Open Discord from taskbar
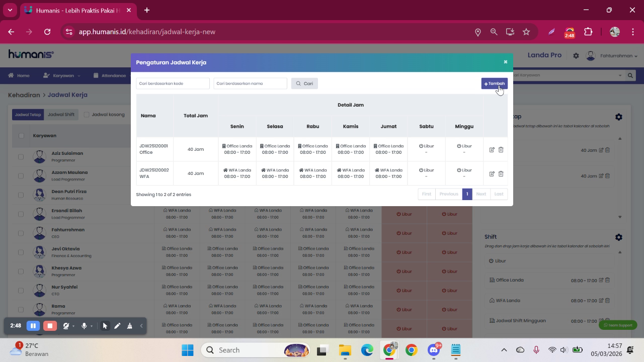 pos(434,350)
